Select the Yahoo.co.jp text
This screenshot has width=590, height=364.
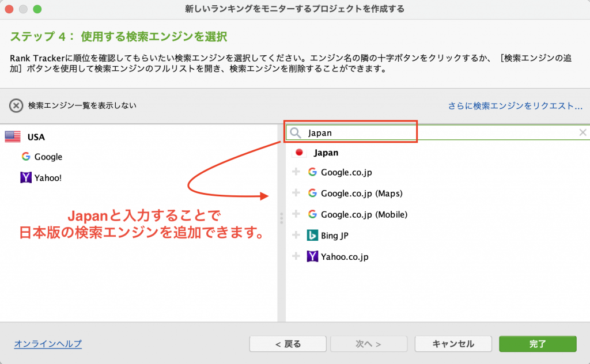(x=345, y=257)
